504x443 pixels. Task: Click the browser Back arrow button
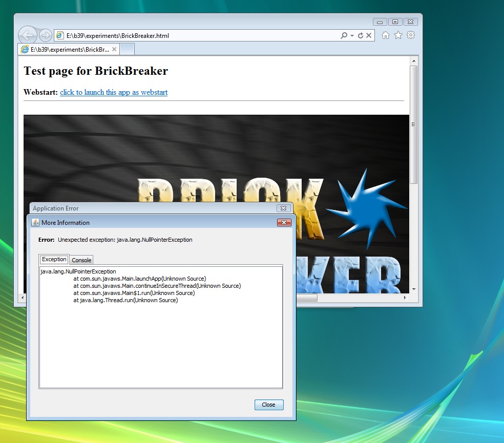pyautogui.click(x=28, y=35)
